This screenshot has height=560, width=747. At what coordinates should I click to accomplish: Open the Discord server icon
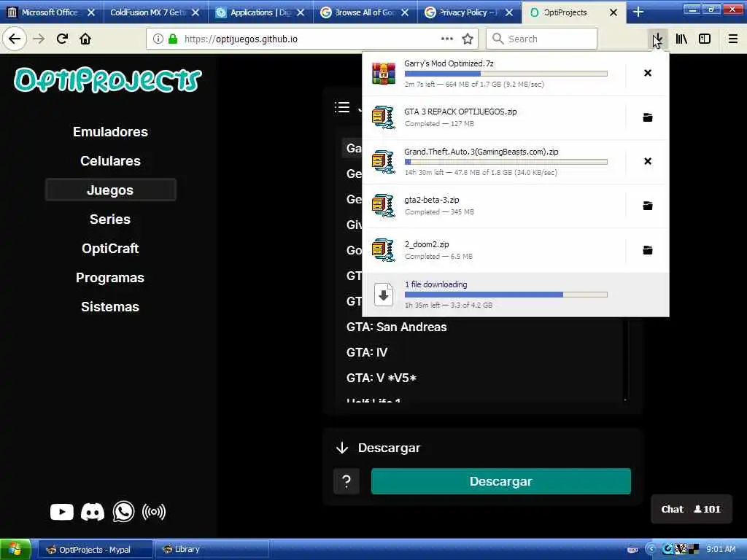pyautogui.click(x=93, y=513)
